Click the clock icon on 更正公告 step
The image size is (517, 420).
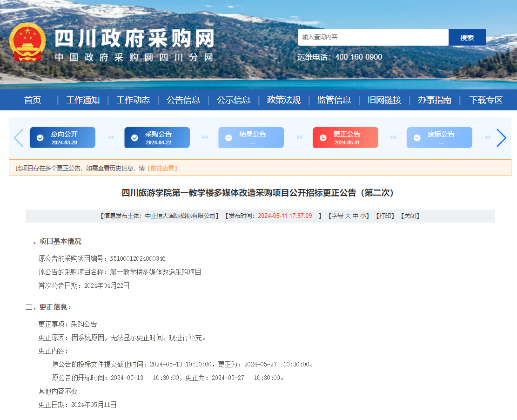click(x=323, y=138)
